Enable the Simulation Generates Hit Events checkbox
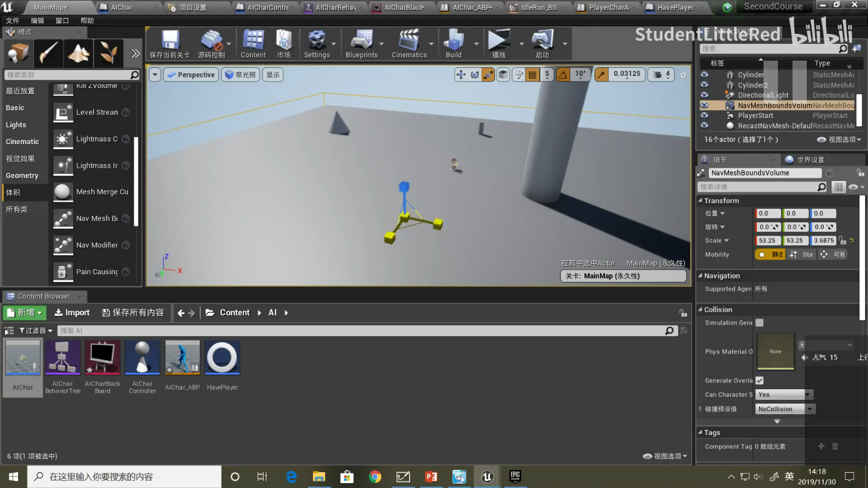The width and height of the screenshot is (868, 488). pyautogui.click(x=759, y=323)
